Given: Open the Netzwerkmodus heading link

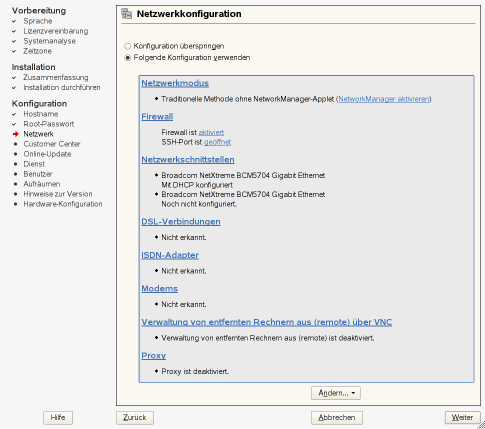Looking at the screenshot, I should pyautogui.click(x=175, y=83).
